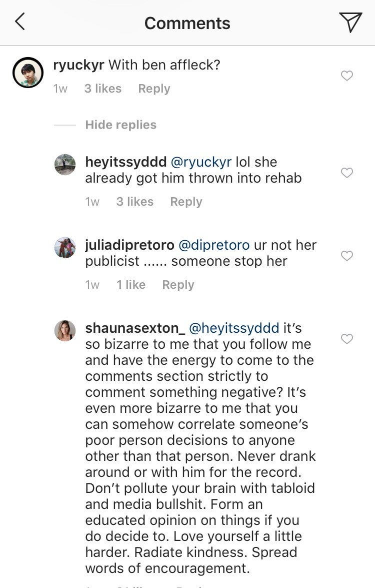This screenshot has height=588, width=375.
Task: Open shaunasexton_'s profile picture
Action: 65,331
